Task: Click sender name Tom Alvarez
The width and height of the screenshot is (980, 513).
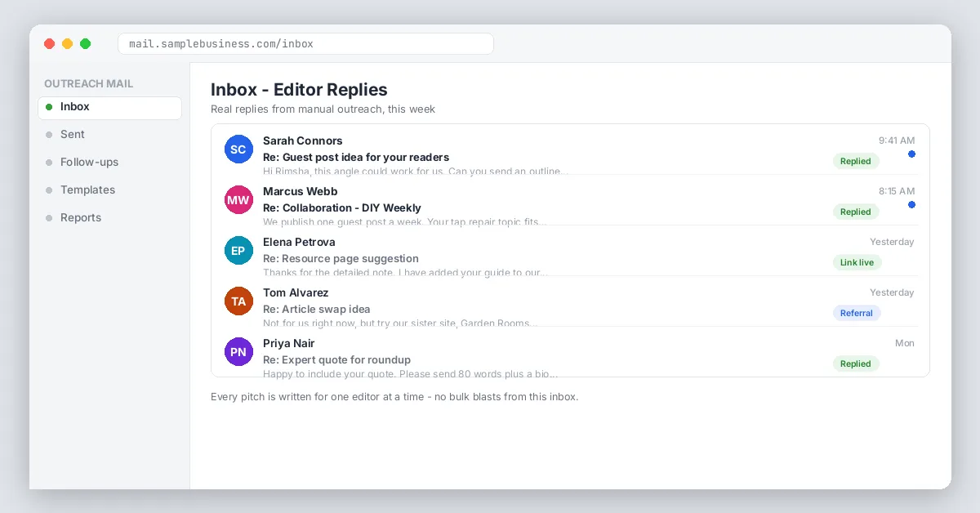Action: [296, 292]
